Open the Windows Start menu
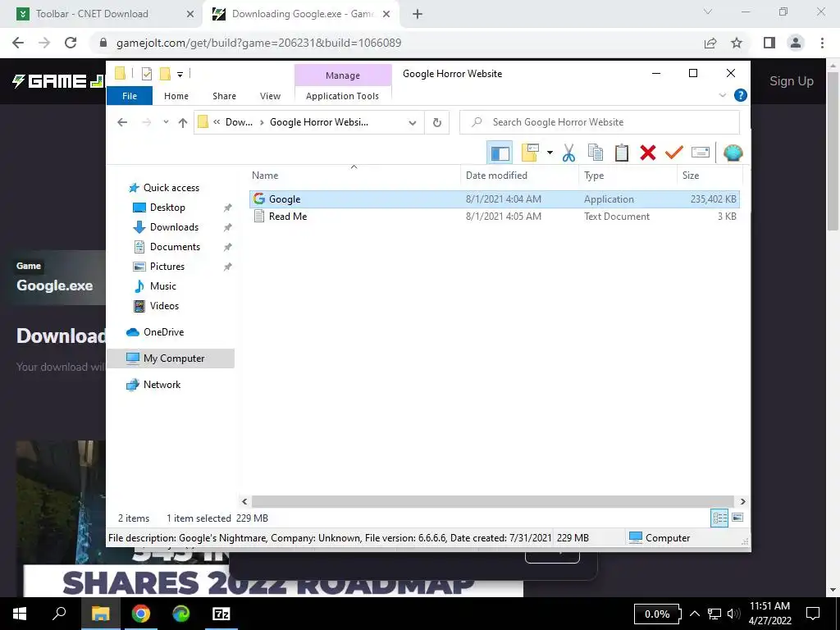 click(x=20, y=614)
